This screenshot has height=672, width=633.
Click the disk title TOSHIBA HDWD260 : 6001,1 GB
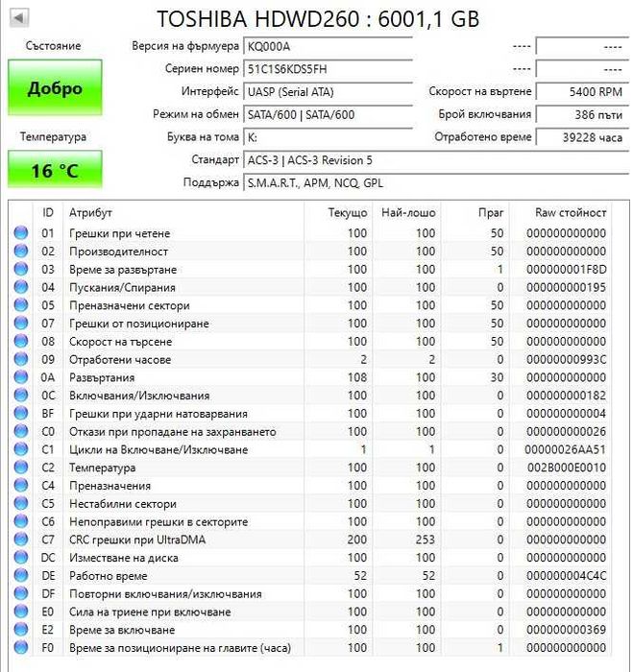(x=318, y=19)
